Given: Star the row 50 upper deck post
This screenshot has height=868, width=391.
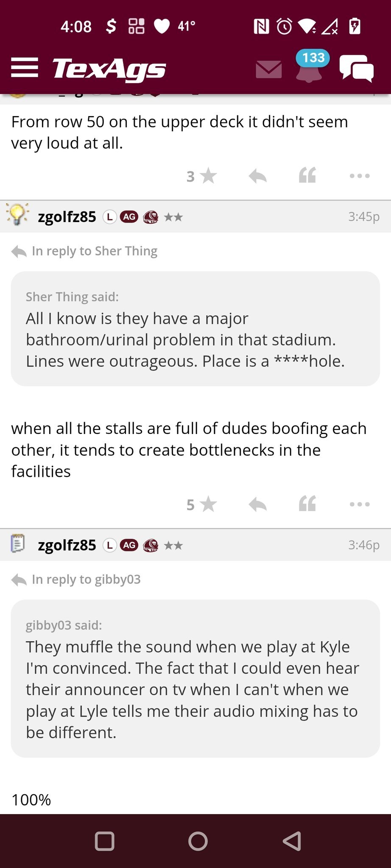Looking at the screenshot, I should click(x=202, y=176).
